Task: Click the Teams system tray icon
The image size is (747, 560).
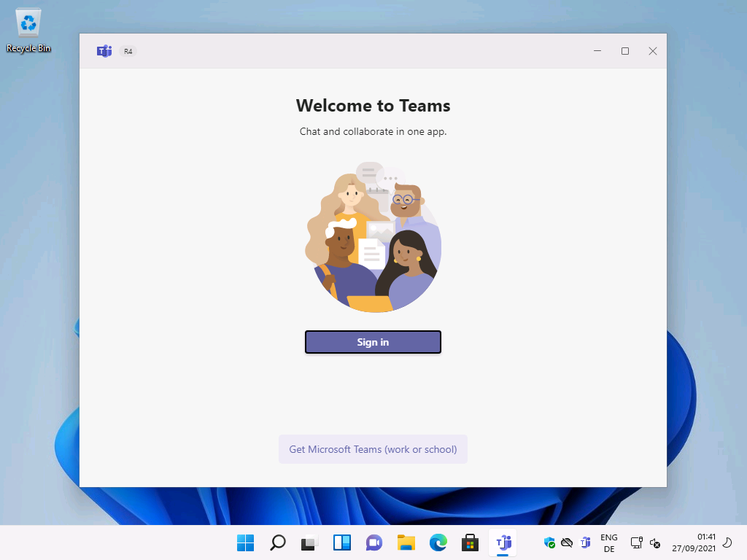Action: [x=586, y=542]
